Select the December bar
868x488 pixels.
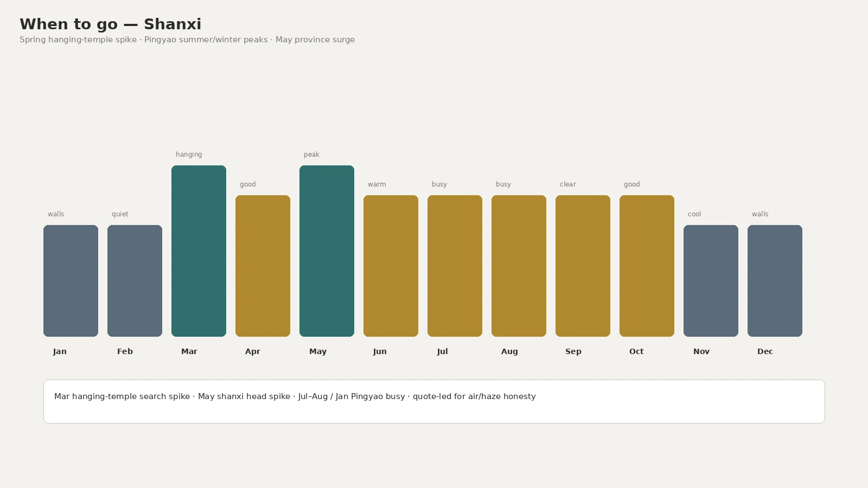775,281
